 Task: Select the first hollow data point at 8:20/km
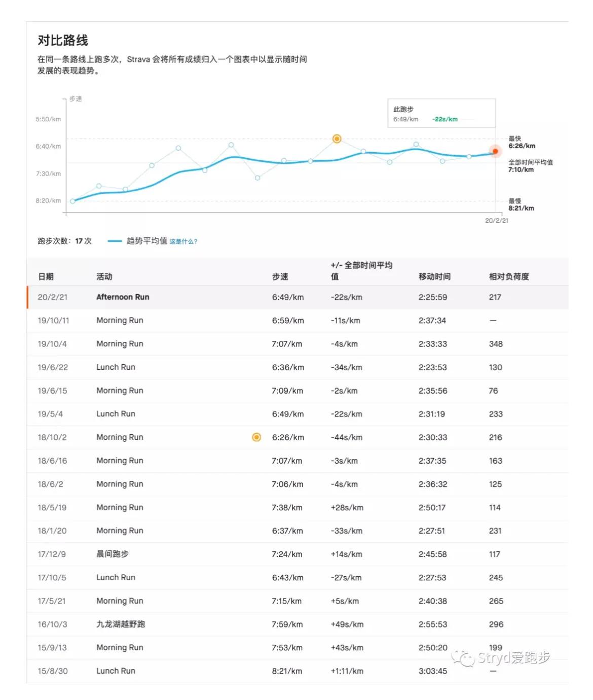point(71,201)
